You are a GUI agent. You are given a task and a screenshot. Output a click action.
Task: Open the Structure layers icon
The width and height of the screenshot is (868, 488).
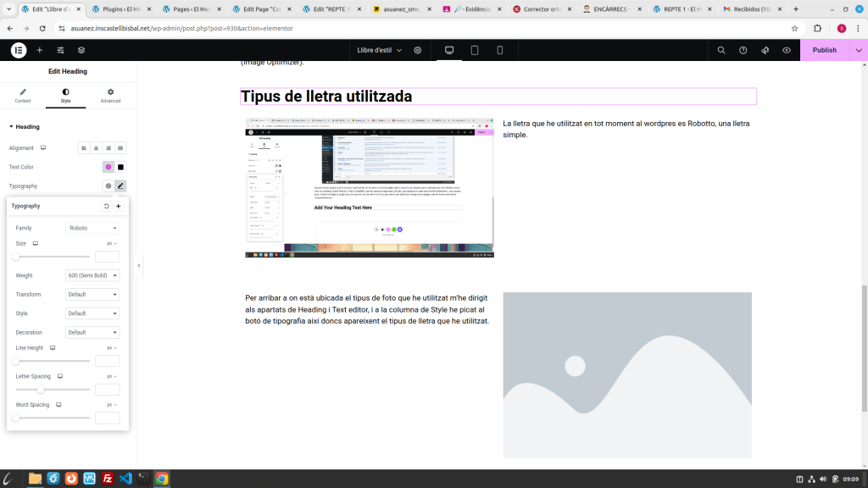(81, 50)
